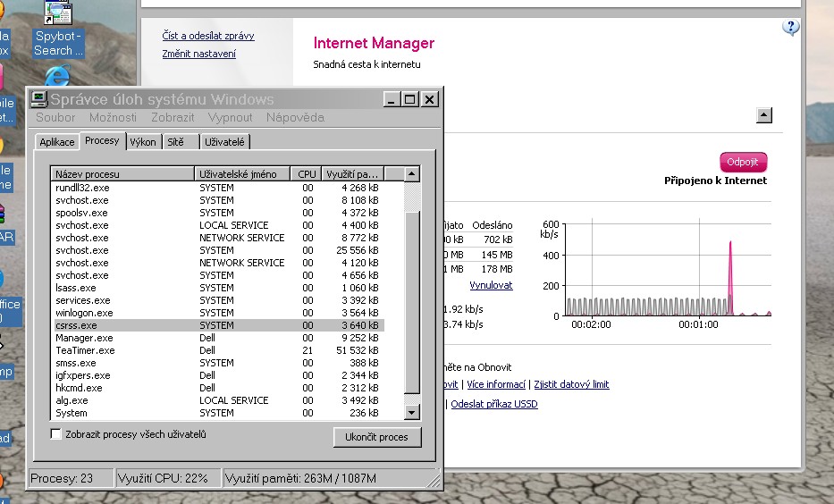The image size is (834, 504).
Task: Click the 'Procesy: 23' status bar entry
Action: click(x=71, y=478)
